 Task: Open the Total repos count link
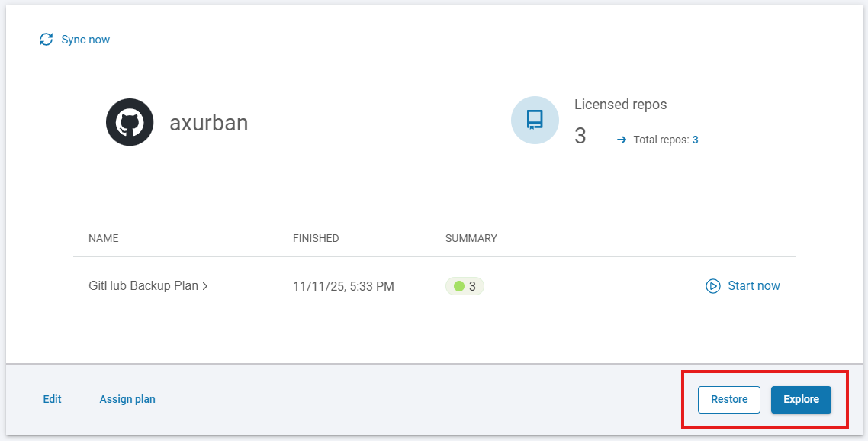tap(695, 140)
